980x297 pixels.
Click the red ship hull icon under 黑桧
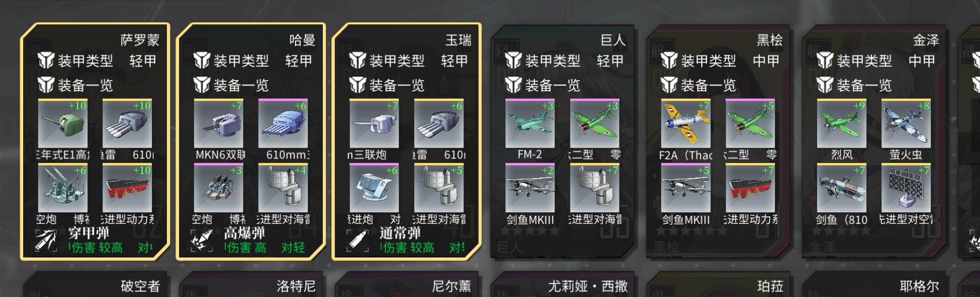(750, 188)
